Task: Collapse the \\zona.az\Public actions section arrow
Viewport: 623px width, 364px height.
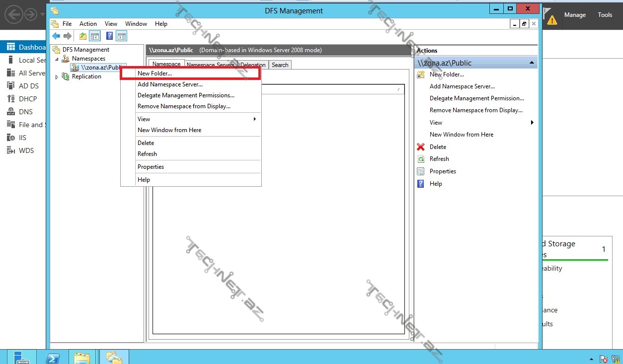Action: pyautogui.click(x=532, y=63)
